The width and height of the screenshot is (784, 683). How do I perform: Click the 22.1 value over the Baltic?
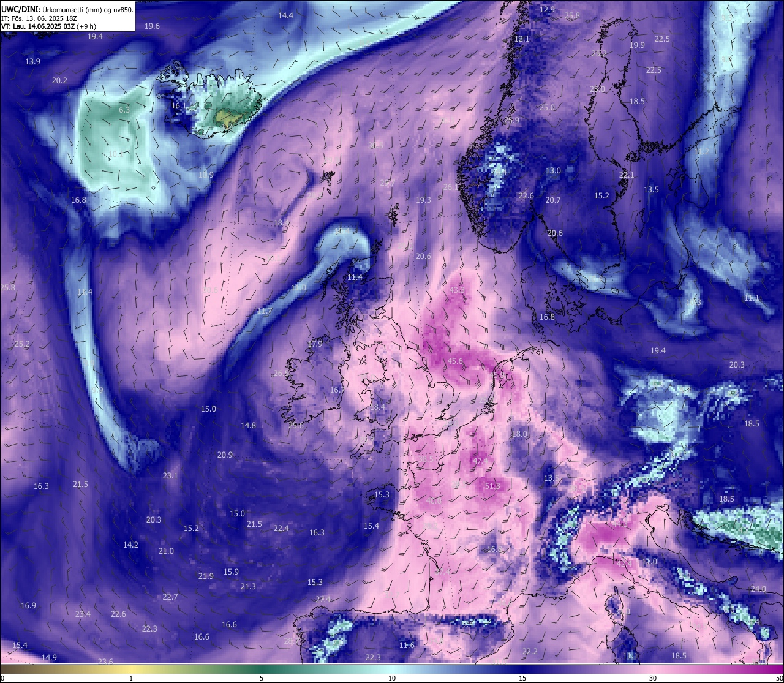click(x=627, y=175)
